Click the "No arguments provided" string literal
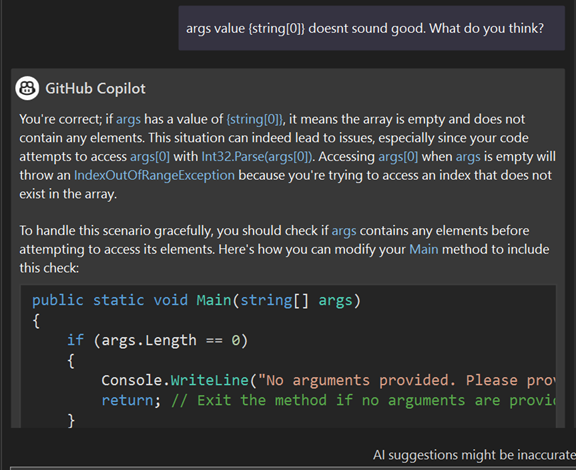The height and width of the screenshot is (470, 576). 407,380
